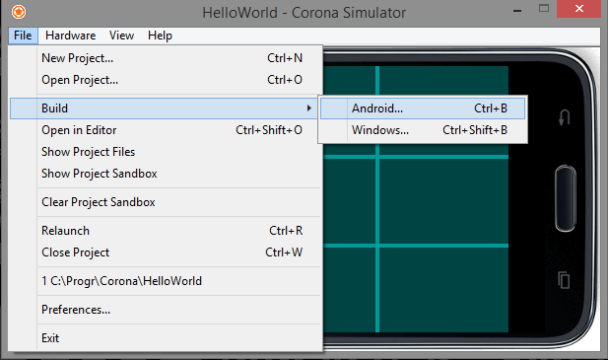Tap the simulated phone's home button
This screenshot has width=608, height=360.
coord(566,198)
